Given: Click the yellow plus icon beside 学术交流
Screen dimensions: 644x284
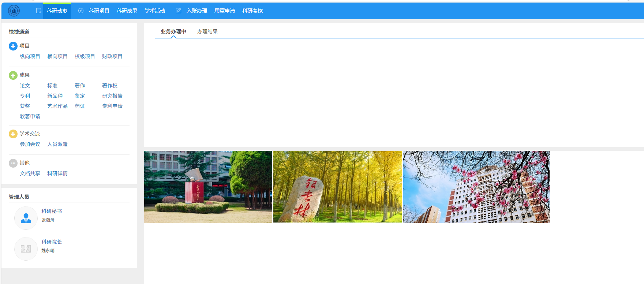Looking at the screenshot, I should tap(13, 134).
